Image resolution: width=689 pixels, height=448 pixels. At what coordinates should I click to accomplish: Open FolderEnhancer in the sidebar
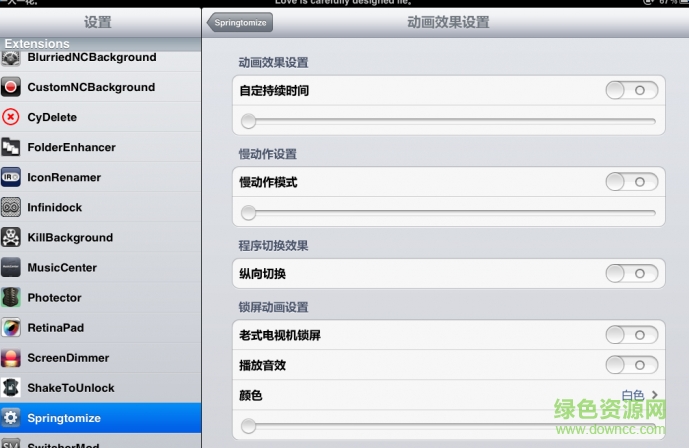click(101, 147)
